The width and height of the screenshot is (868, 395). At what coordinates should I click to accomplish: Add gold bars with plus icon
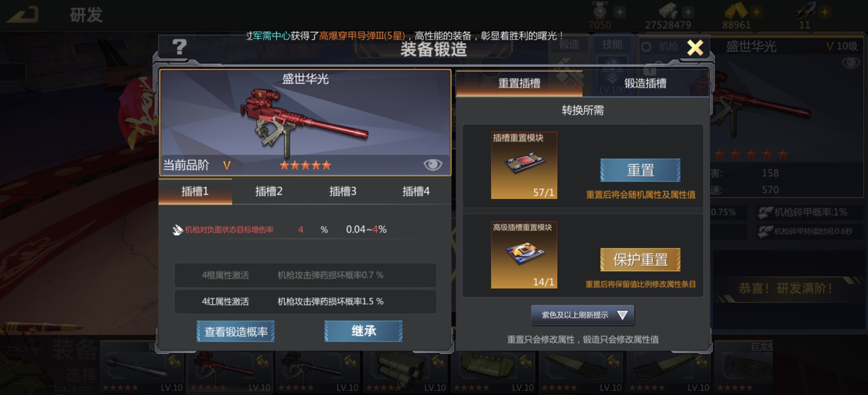[x=756, y=12]
